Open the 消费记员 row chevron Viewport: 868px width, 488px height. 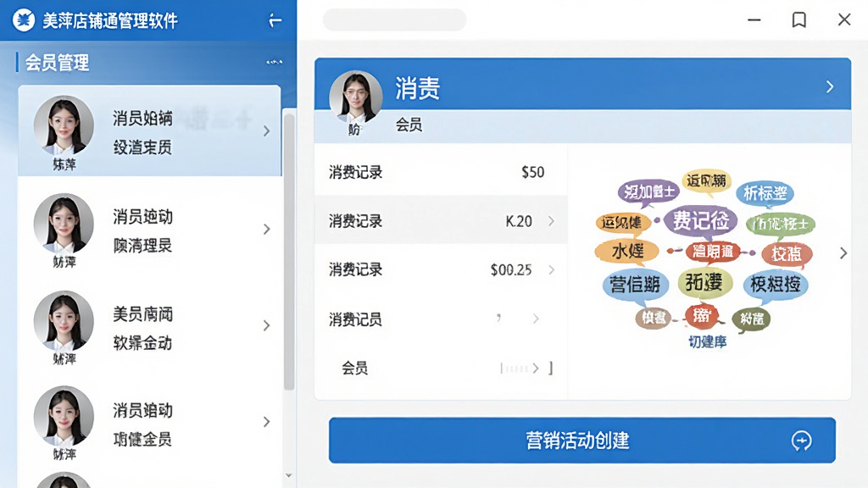click(536, 319)
